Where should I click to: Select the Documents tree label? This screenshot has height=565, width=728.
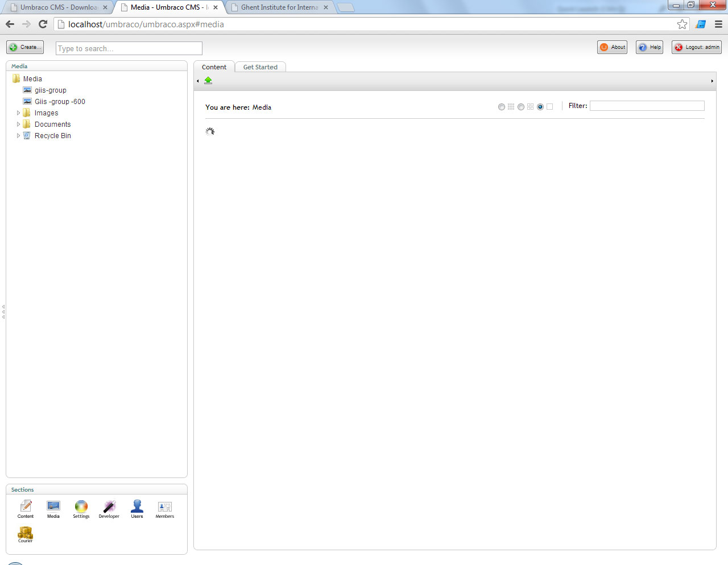53,124
